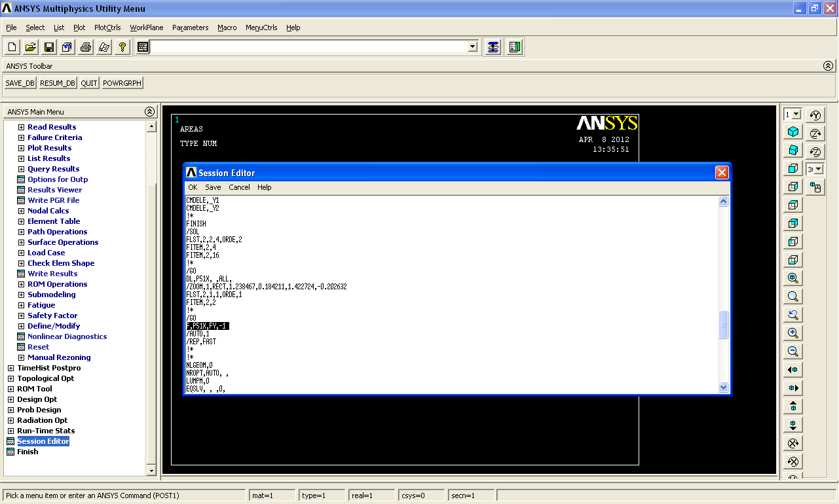Pan the model right with arrow icon

click(x=793, y=388)
